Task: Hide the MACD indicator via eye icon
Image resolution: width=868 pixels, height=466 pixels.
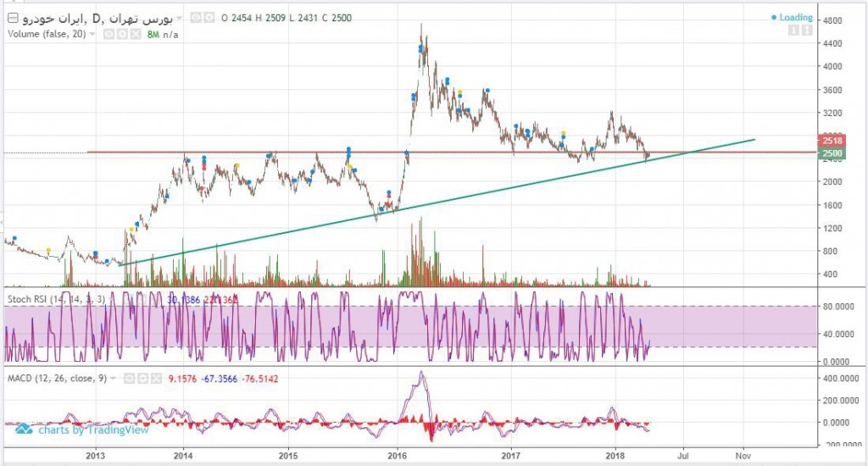Action: click(x=130, y=379)
